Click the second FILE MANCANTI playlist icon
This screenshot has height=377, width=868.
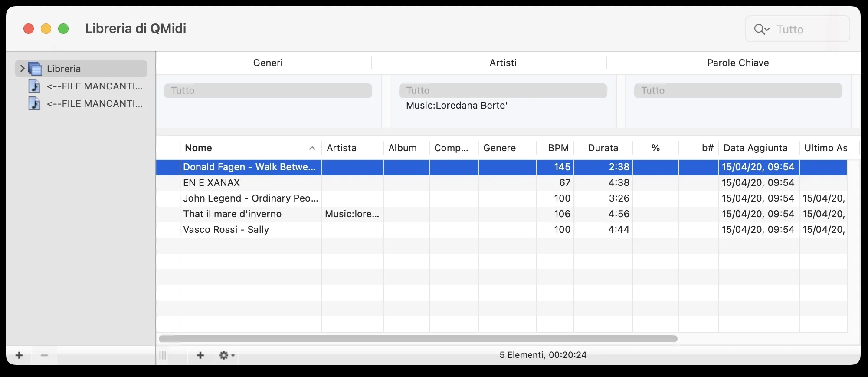(x=34, y=103)
